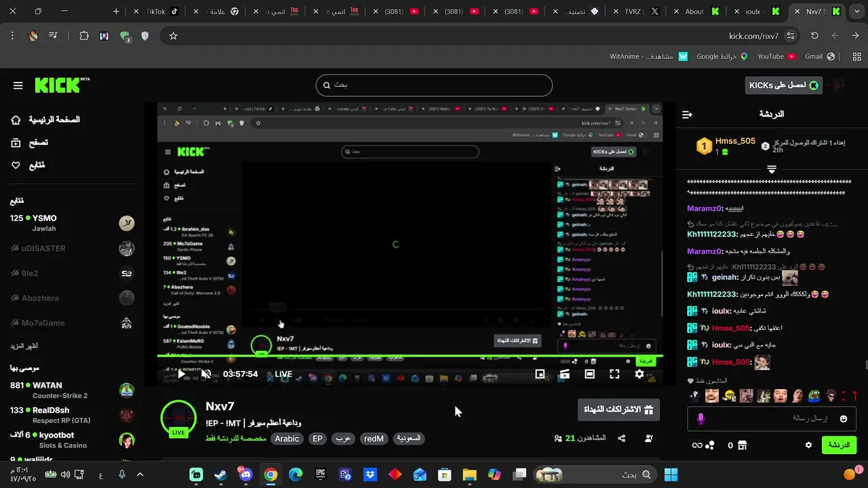The height and width of the screenshot is (488, 868).
Task: Collapse the chat panel with arrow icon
Action: (x=687, y=115)
